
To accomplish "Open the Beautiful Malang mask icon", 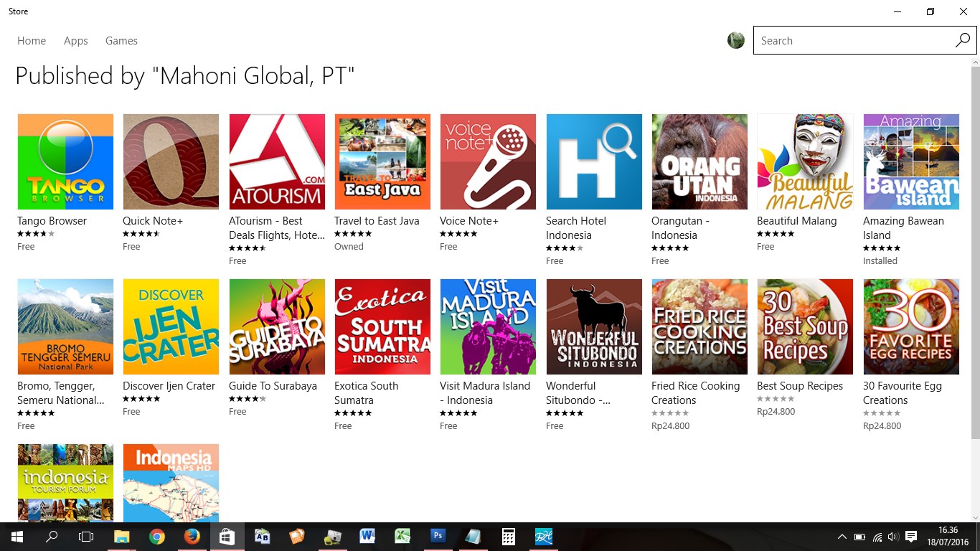I will (805, 161).
